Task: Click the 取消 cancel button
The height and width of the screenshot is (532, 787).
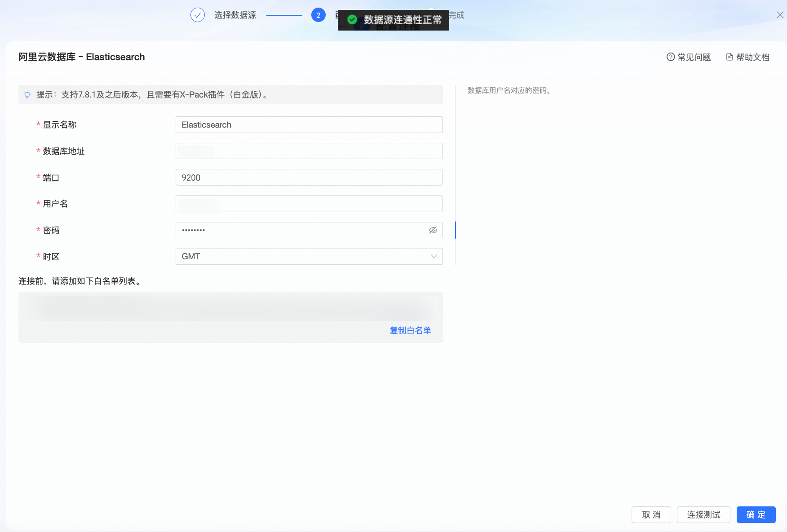Action: tap(651, 514)
